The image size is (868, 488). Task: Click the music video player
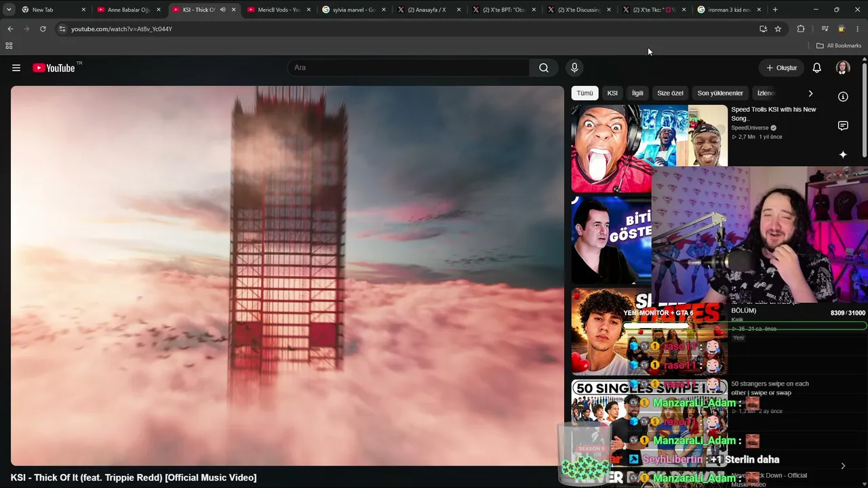click(x=288, y=275)
